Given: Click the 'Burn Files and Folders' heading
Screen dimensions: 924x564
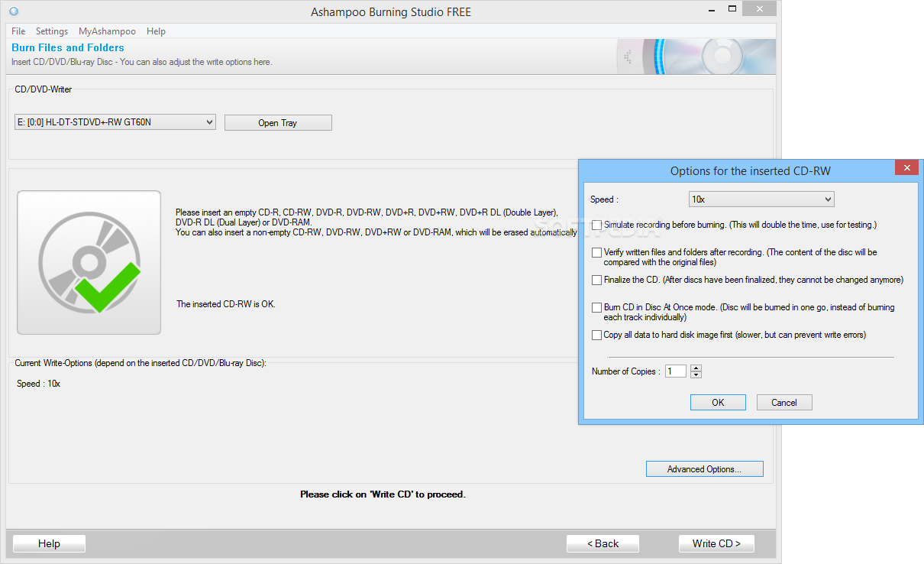Looking at the screenshot, I should click(x=68, y=47).
